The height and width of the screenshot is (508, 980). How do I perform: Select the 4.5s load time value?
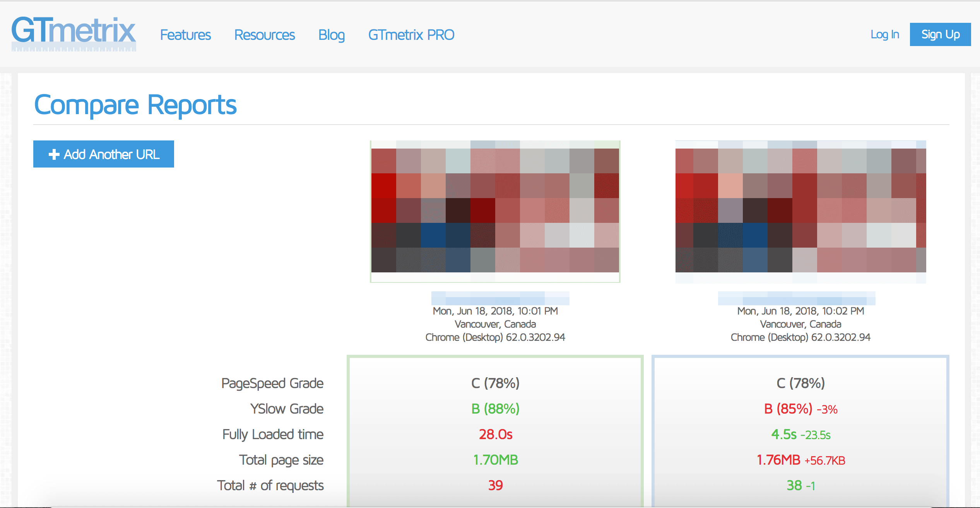[x=784, y=434]
